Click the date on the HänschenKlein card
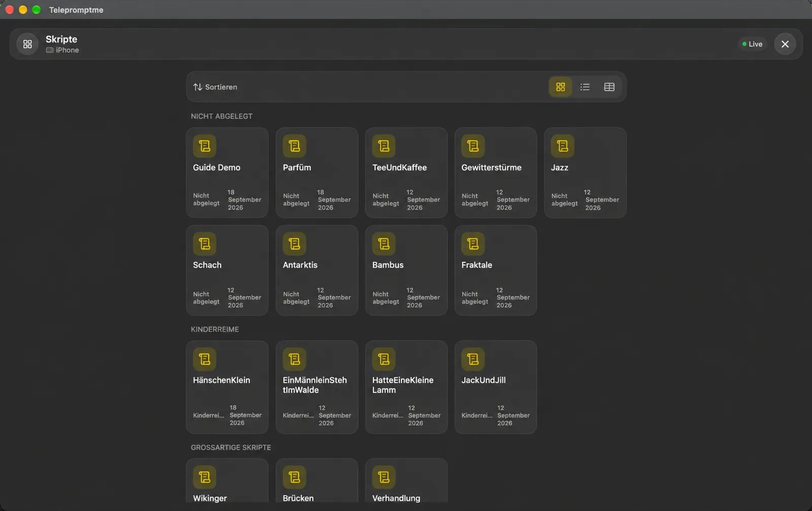 click(x=246, y=415)
